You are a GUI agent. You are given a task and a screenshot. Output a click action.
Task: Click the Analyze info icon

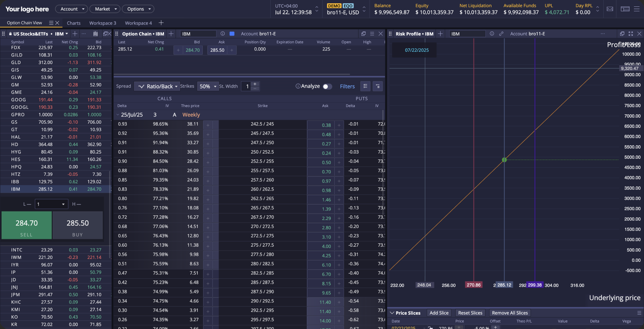pos(298,86)
